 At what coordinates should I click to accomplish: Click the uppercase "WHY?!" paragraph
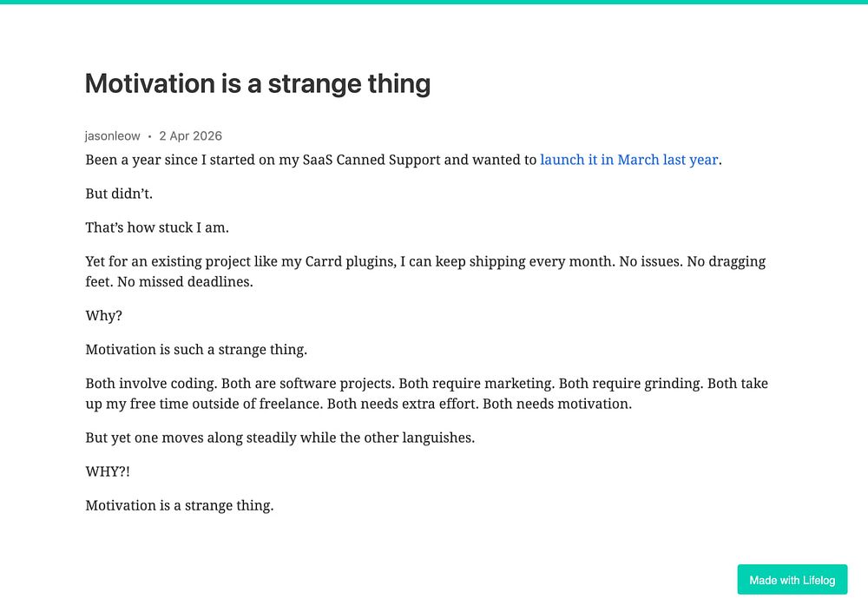pos(108,471)
